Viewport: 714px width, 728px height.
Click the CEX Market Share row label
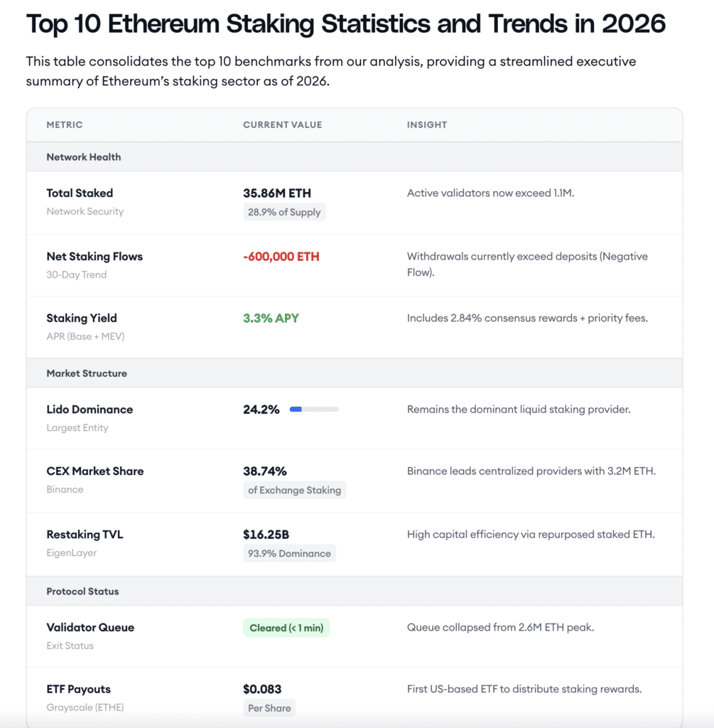pyautogui.click(x=95, y=471)
